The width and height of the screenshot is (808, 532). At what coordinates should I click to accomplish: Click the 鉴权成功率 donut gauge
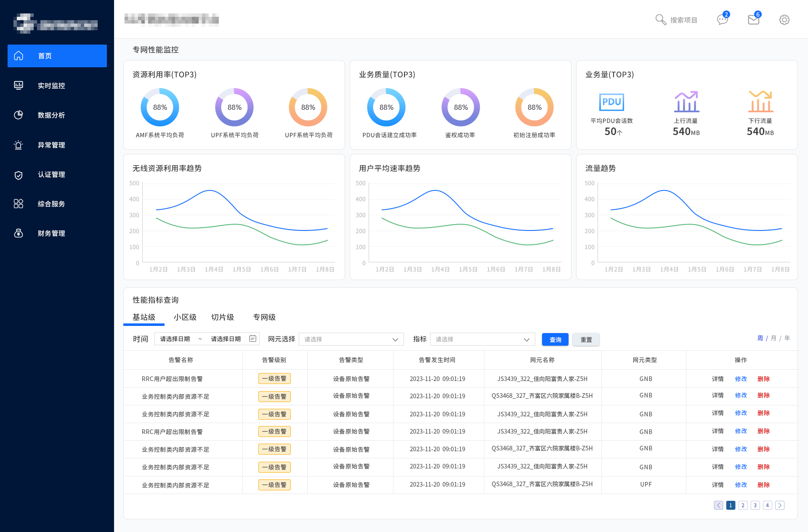[x=461, y=107]
